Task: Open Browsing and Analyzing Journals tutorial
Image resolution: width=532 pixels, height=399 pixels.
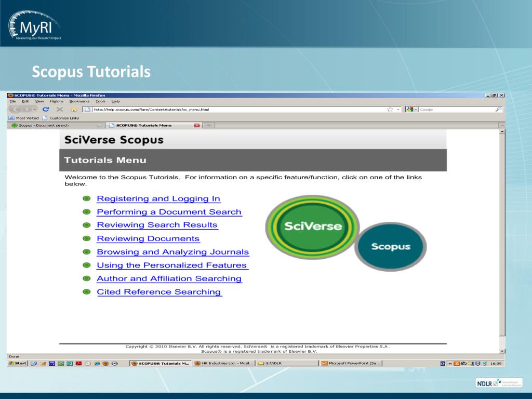Action: (172, 252)
